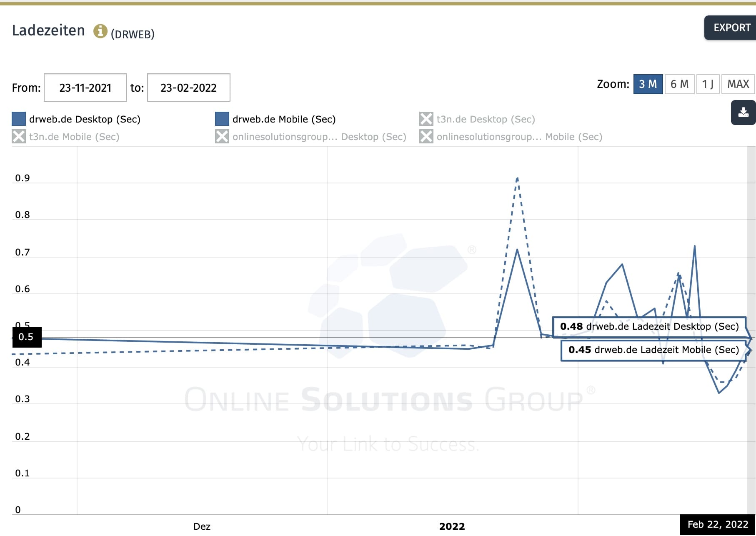Click the 0.45 Mobile Ladezeit tooltip

(x=653, y=350)
